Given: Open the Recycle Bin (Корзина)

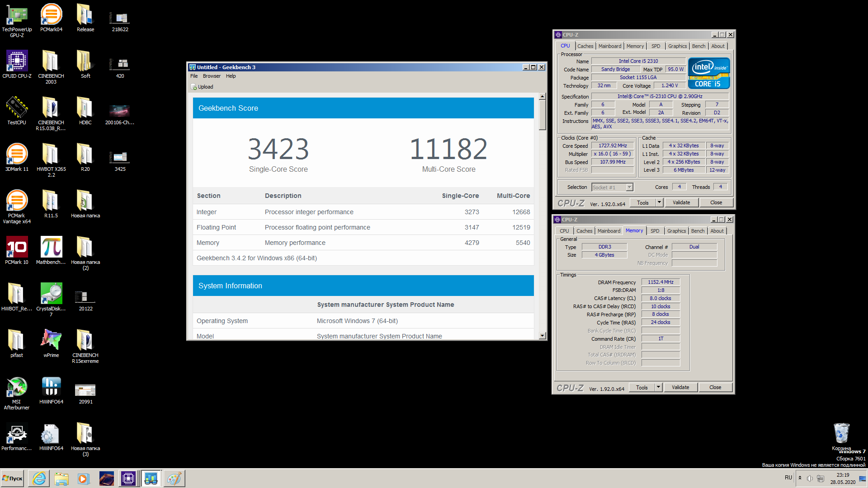Looking at the screenshot, I should (841, 436).
